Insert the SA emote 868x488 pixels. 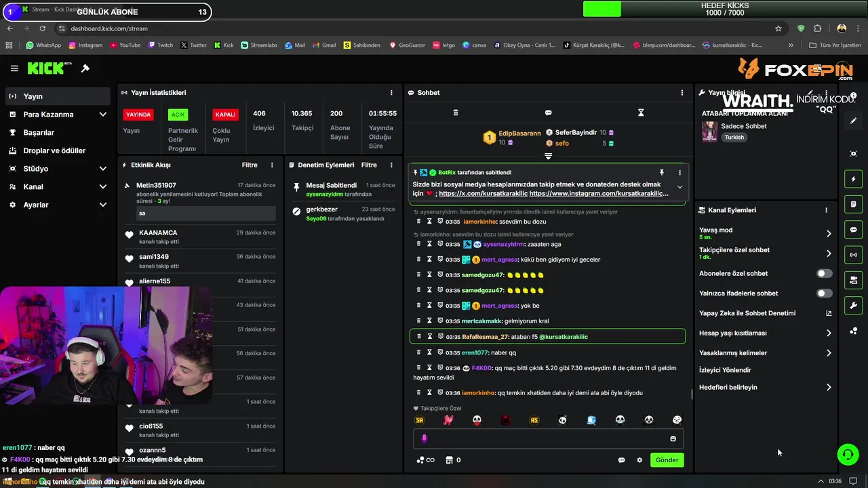pos(419,420)
